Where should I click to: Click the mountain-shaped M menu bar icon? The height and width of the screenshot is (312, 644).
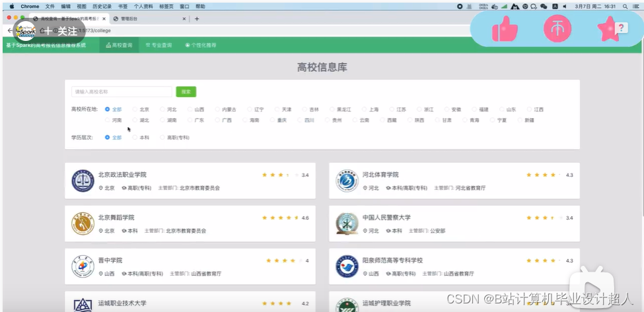pos(515,7)
